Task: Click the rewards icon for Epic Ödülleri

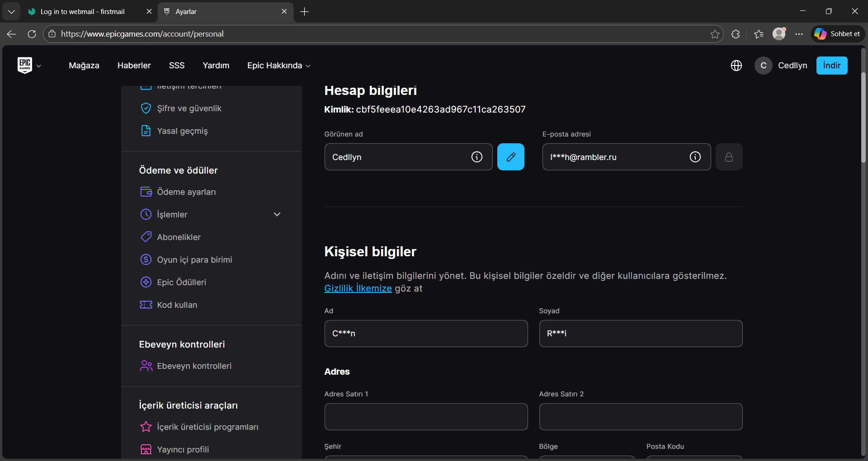Action: coord(146,282)
